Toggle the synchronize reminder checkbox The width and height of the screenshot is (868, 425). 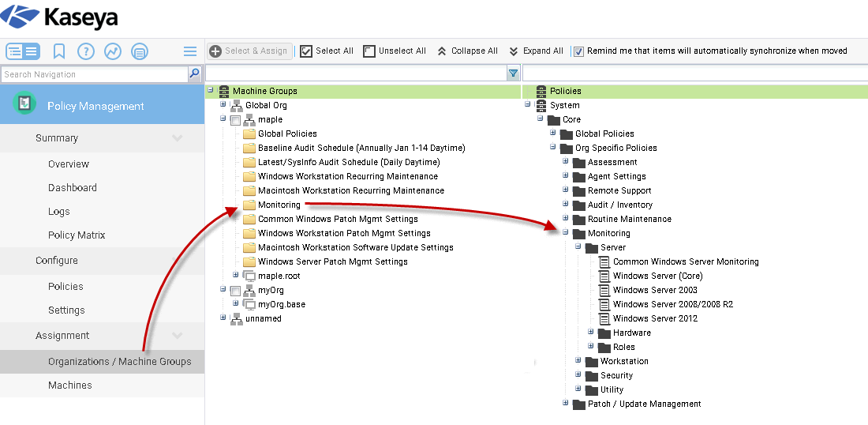coord(578,51)
